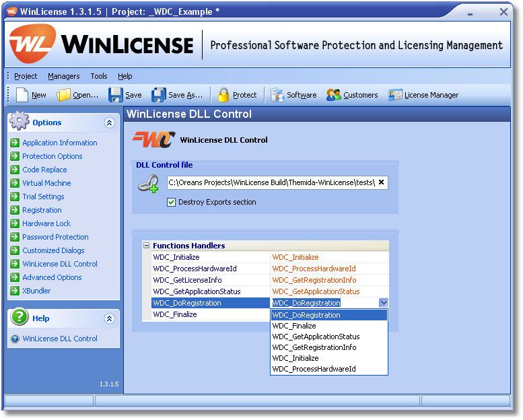Image resolution: width=523 pixels, height=420 pixels.
Task: Click arrow icon beside Password Protection
Action: pyautogui.click(x=15, y=237)
